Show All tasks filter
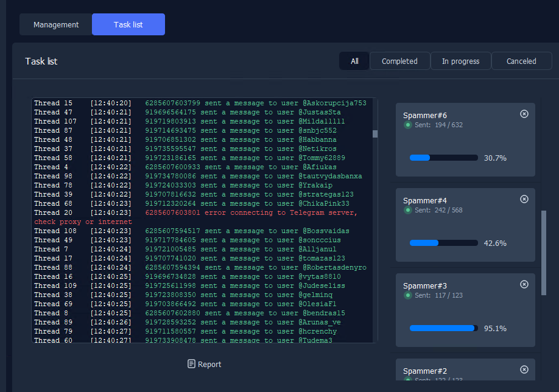The image size is (559, 392). [354, 61]
